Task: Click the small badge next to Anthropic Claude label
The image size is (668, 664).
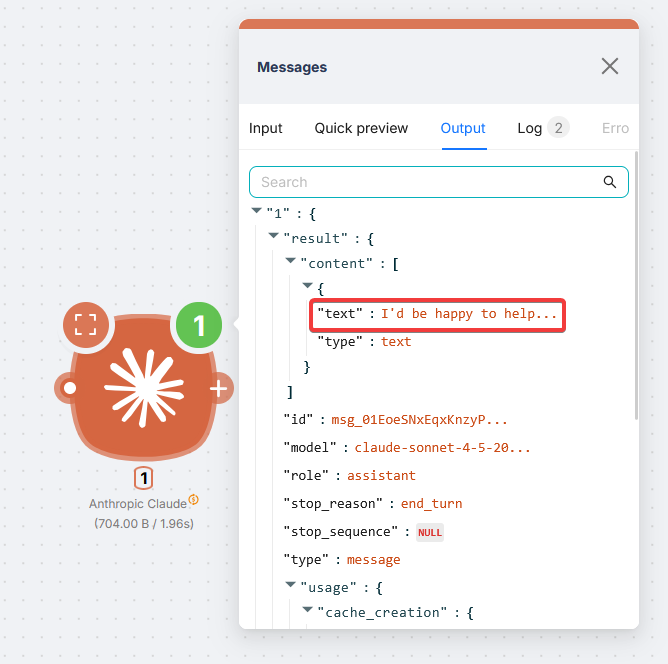Action: click(194, 500)
